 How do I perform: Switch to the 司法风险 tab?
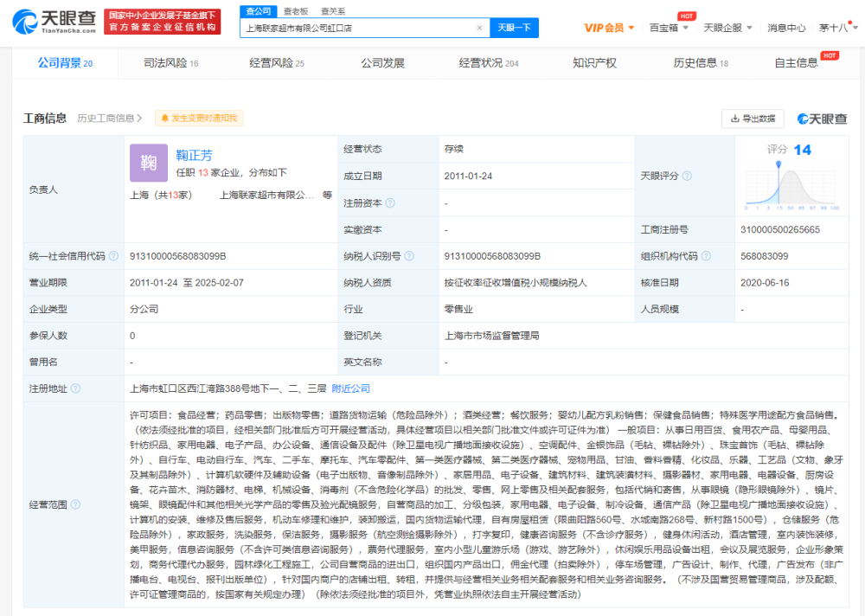170,63
